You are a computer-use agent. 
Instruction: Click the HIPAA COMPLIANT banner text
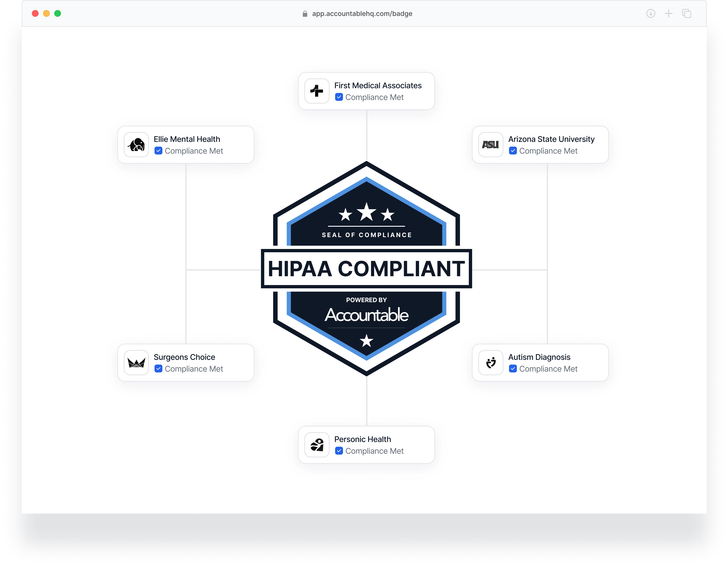366,269
